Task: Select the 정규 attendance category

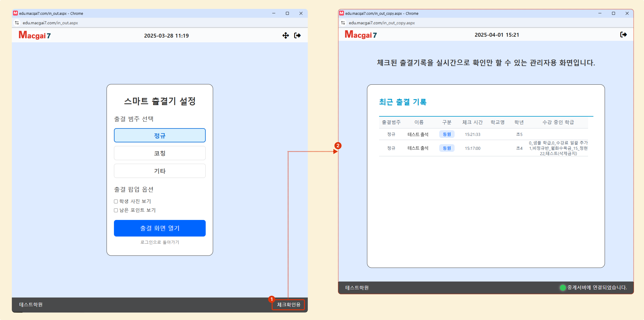Action: (x=160, y=135)
